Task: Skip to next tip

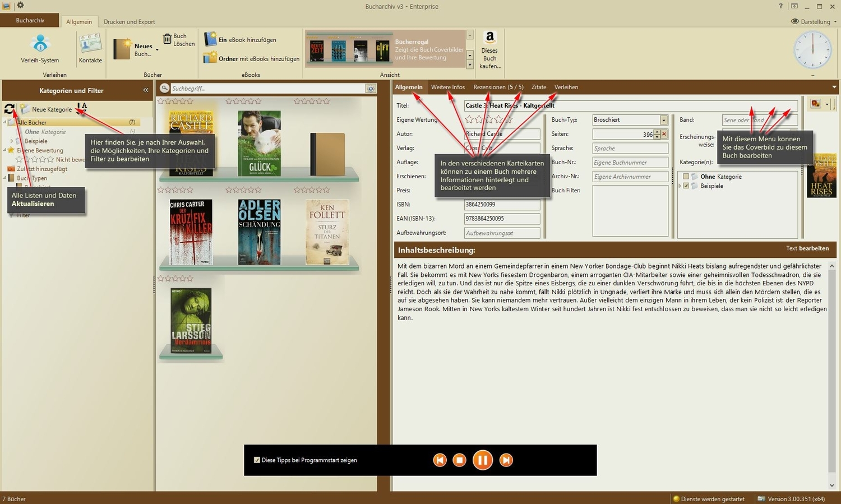Action: [x=506, y=460]
